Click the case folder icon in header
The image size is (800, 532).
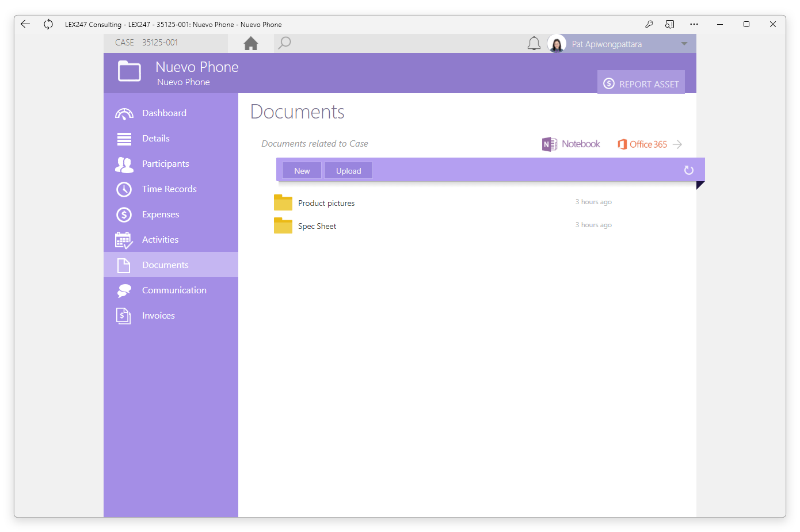coord(129,72)
